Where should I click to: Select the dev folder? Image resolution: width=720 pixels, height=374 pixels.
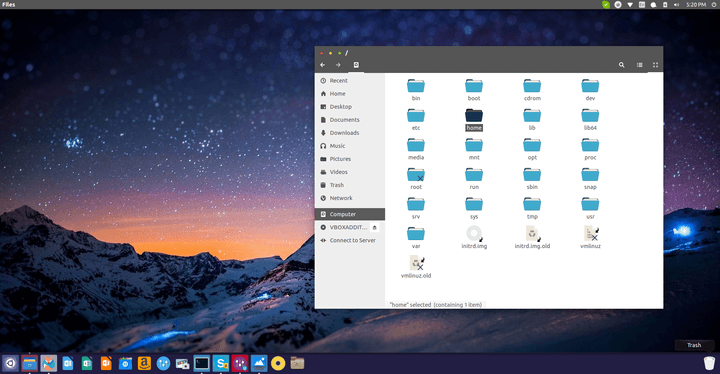(590, 90)
